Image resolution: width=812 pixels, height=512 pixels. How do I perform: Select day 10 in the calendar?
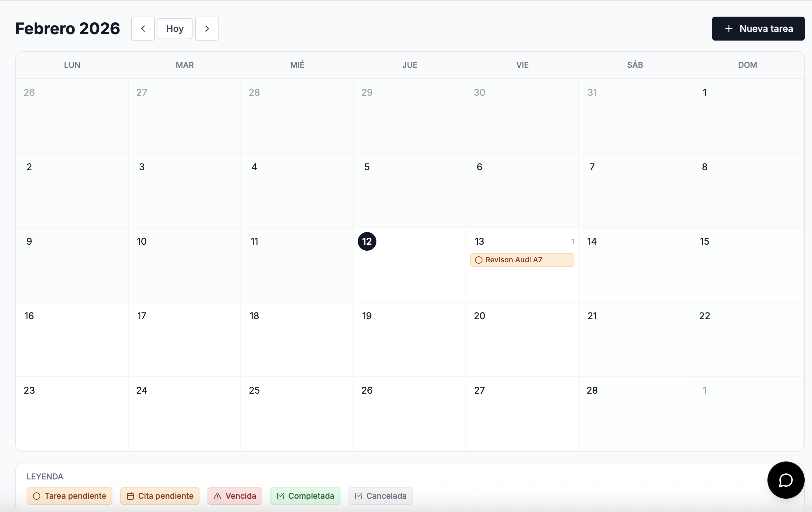[185, 265]
